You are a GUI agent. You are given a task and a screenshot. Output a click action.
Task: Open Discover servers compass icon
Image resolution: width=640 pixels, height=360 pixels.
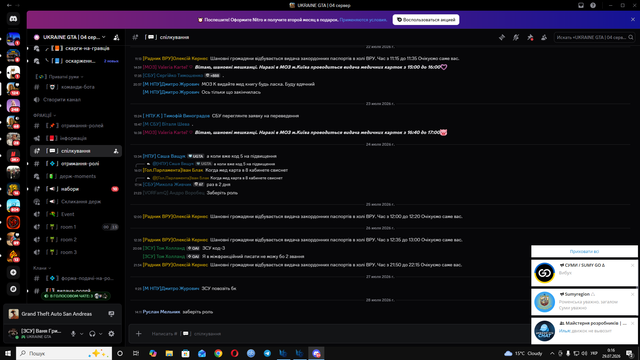pos(13,289)
